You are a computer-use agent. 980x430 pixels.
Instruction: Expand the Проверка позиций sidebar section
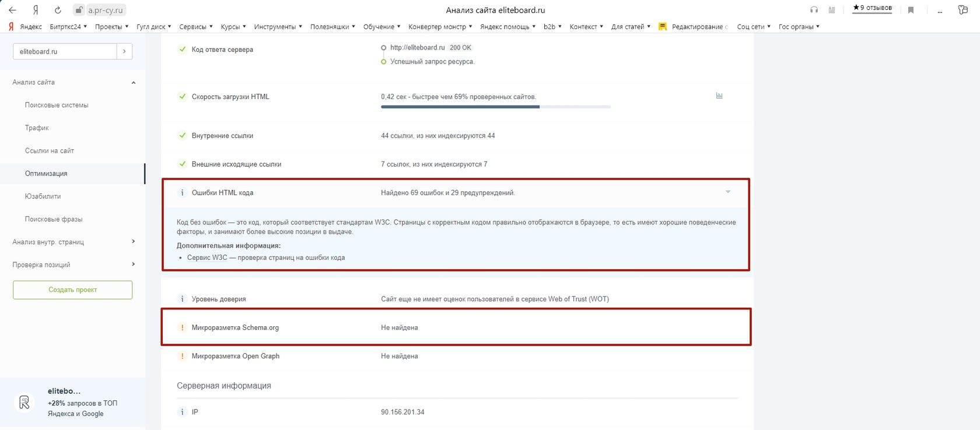[x=134, y=265]
